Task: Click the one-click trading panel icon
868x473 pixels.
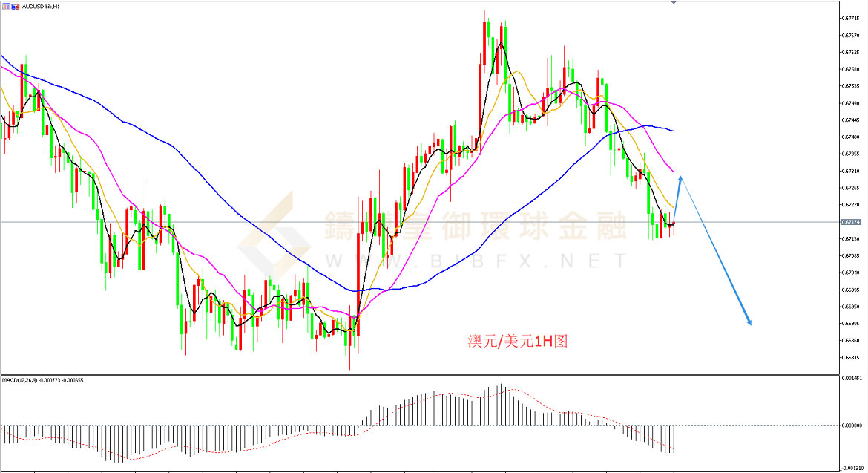Action: click(x=4, y=6)
